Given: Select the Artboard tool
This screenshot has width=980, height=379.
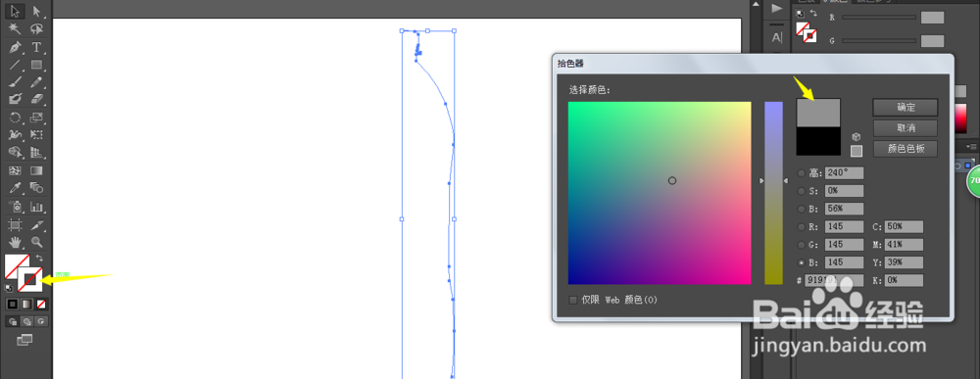Looking at the screenshot, I should point(16,224).
